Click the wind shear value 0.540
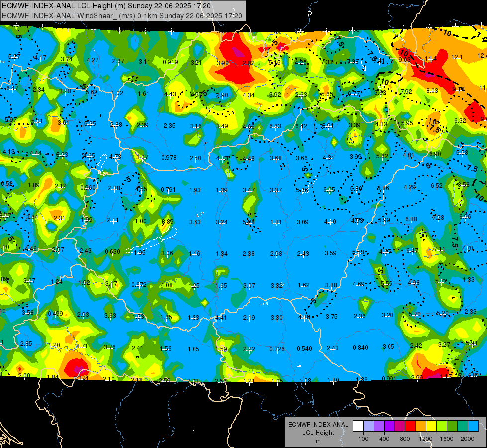The height and width of the screenshot is (448, 487). pyautogui.click(x=304, y=349)
